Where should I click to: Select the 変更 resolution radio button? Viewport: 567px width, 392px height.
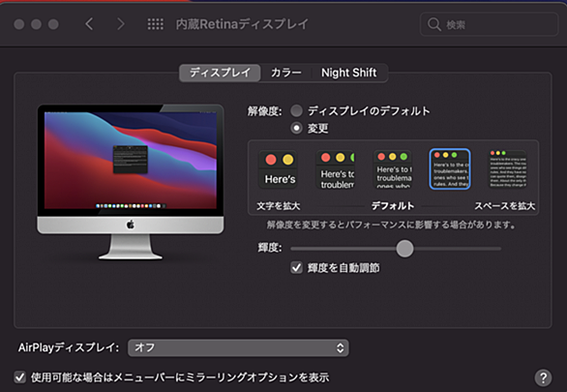coord(296,128)
